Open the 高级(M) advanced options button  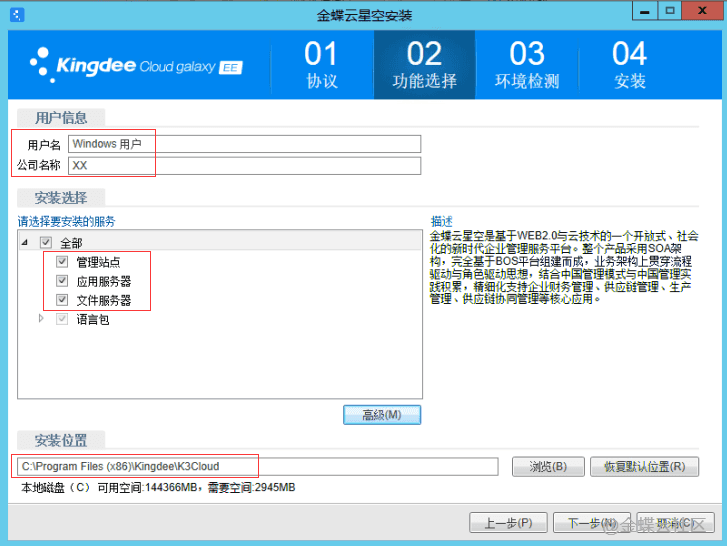382,414
